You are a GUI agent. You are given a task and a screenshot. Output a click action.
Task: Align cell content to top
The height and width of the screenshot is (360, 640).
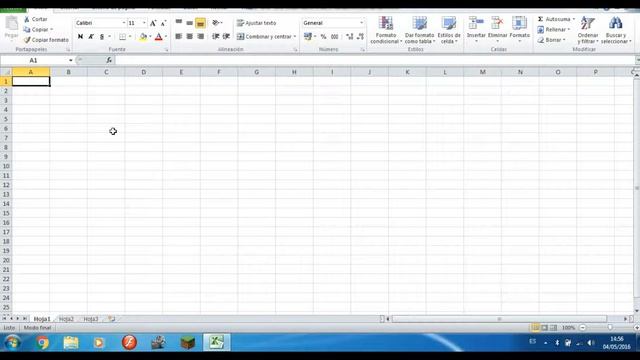(179, 23)
